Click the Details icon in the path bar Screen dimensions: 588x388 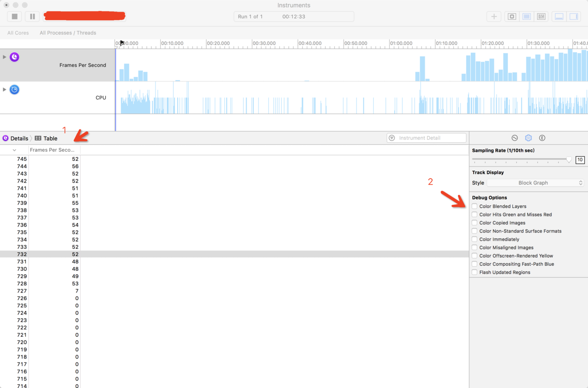pos(6,138)
